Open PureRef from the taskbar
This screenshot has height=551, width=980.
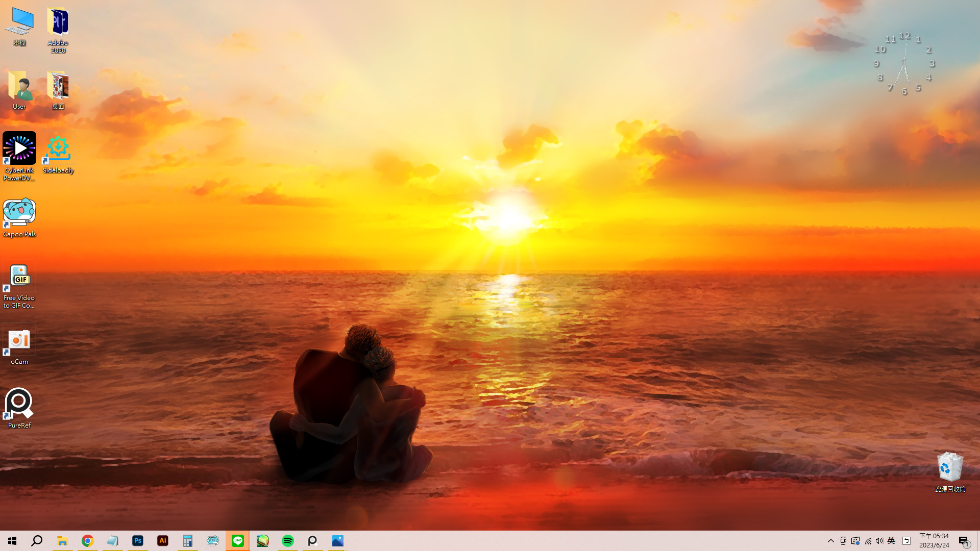point(312,541)
